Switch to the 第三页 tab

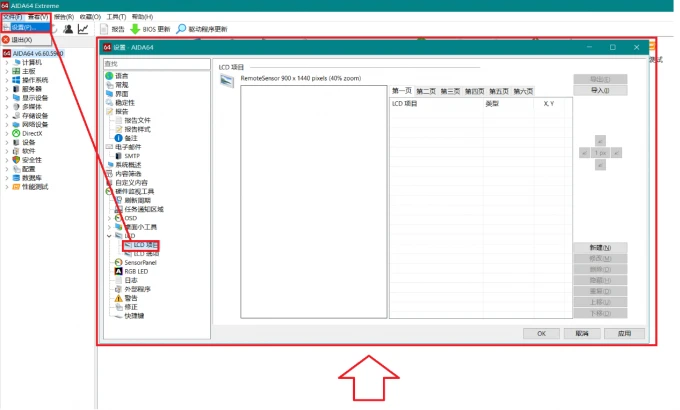tap(450, 91)
